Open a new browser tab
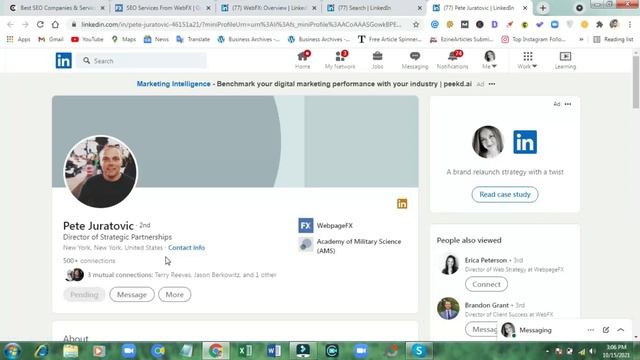This screenshot has width=640, height=360. pyautogui.click(x=542, y=8)
